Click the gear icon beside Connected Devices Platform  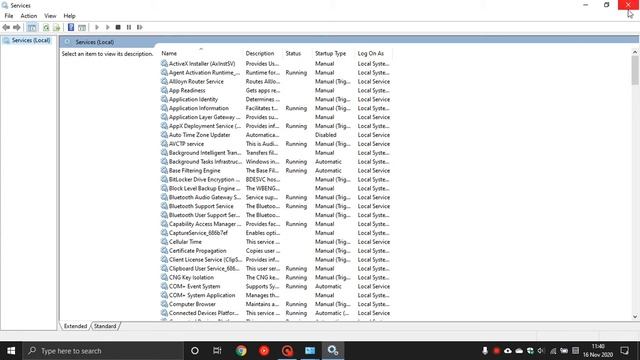pos(164,313)
